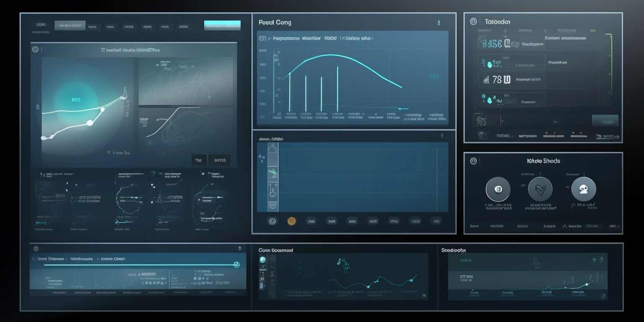644x322 pixels.
Task: Select the highlighted tab in the top navigation bar
Action: point(70,26)
